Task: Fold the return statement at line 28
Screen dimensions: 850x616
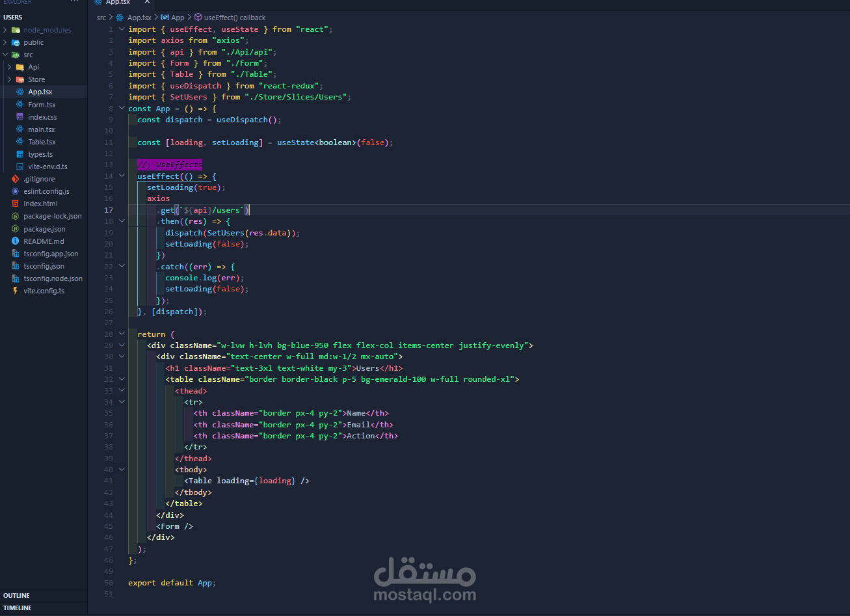Action: pyautogui.click(x=121, y=334)
